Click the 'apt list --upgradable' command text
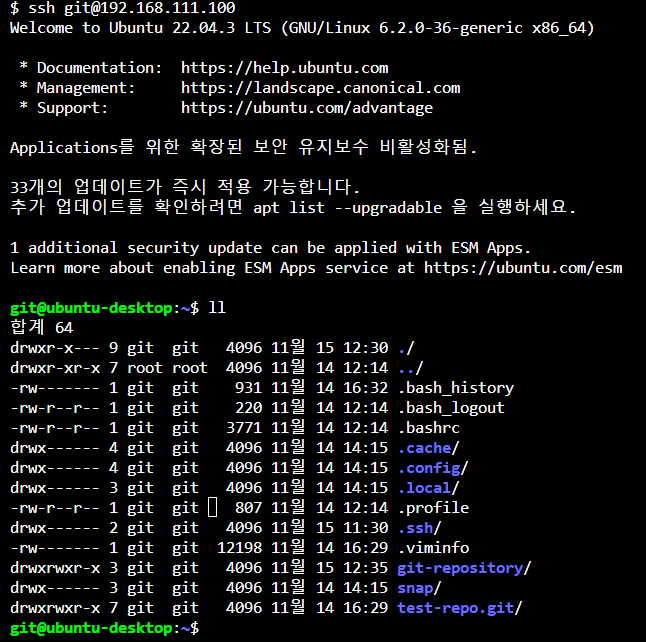646x642 pixels. tap(348, 208)
